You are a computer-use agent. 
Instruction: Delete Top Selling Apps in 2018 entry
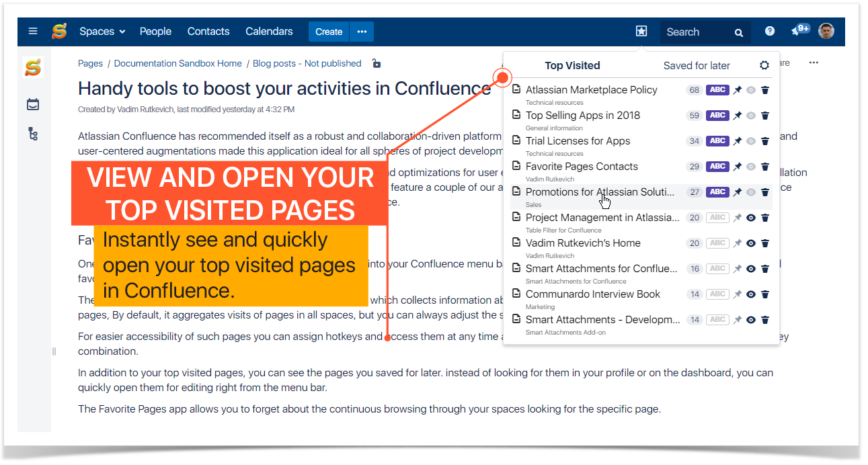(x=765, y=116)
